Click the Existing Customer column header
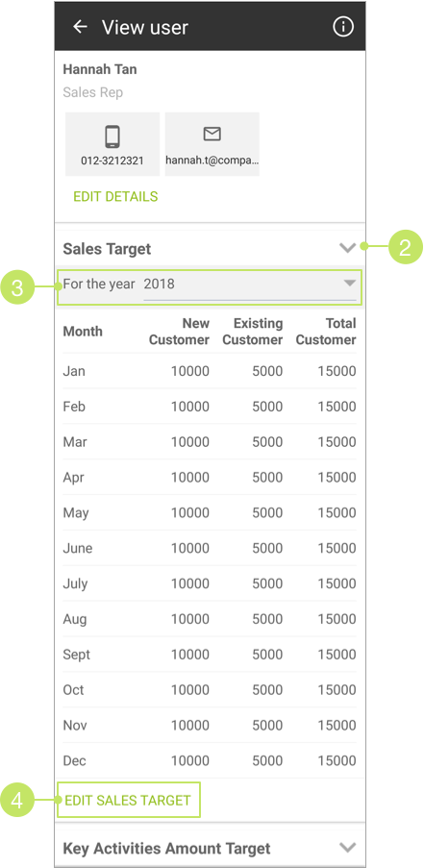The height and width of the screenshot is (868, 424). (253, 331)
